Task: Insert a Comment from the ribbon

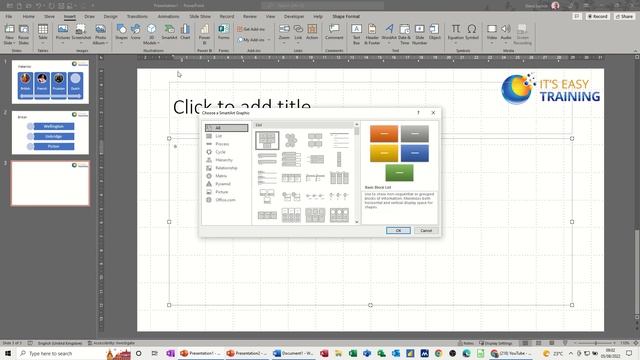Action: click(x=334, y=32)
